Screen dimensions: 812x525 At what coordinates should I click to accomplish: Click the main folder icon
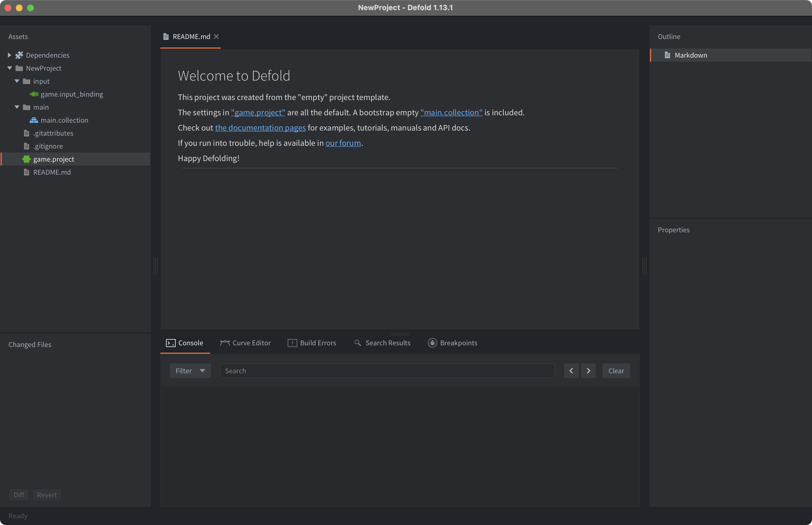click(x=27, y=107)
